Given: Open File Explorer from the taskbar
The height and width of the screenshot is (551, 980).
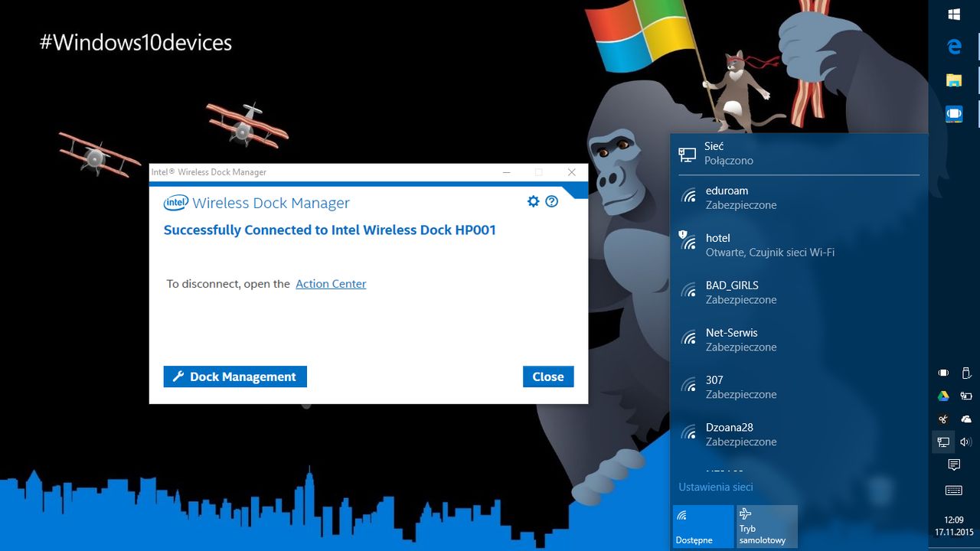Looking at the screenshot, I should click(954, 80).
